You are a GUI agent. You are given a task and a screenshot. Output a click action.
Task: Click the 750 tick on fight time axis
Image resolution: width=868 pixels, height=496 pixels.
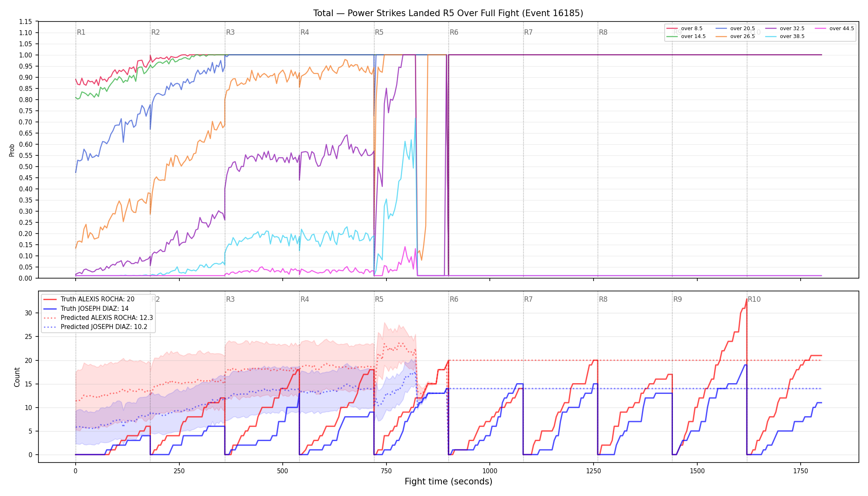point(386,471)
